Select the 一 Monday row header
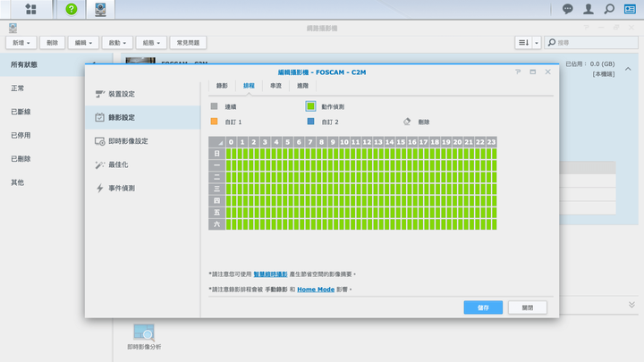This screenshot has width=644, height=362. pyautogui.click(x=216, y=165)
